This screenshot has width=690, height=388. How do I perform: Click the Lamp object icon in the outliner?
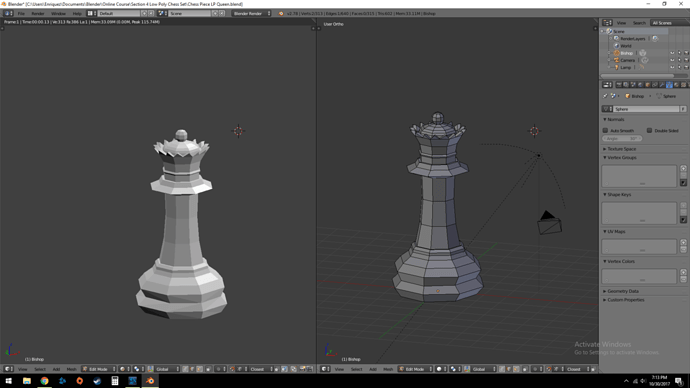(617, 67)
